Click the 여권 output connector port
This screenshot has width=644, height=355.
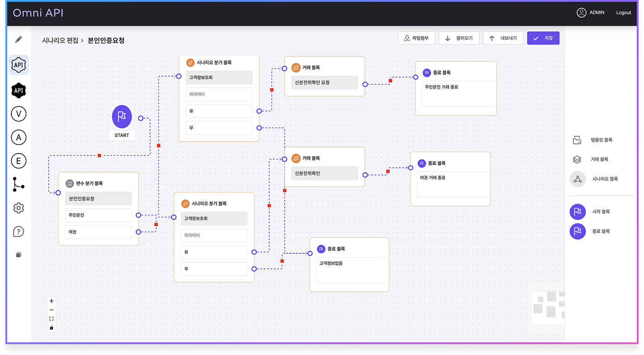138,232
